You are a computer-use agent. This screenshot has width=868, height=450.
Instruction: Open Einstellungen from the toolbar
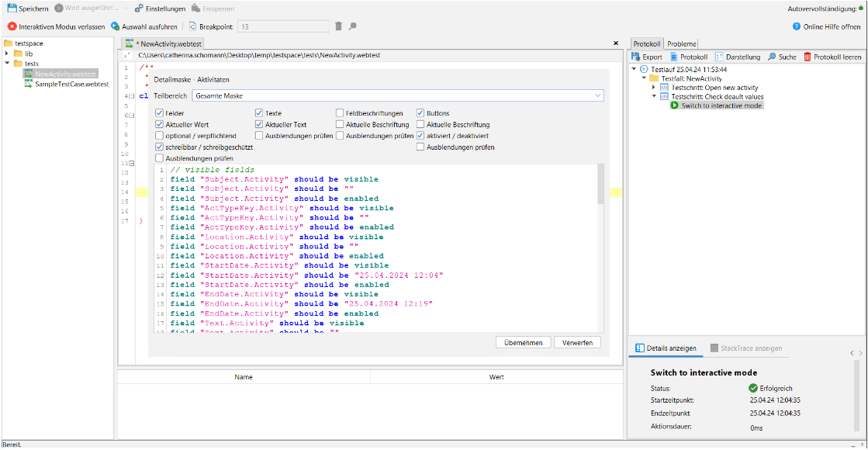pos(159,9)
